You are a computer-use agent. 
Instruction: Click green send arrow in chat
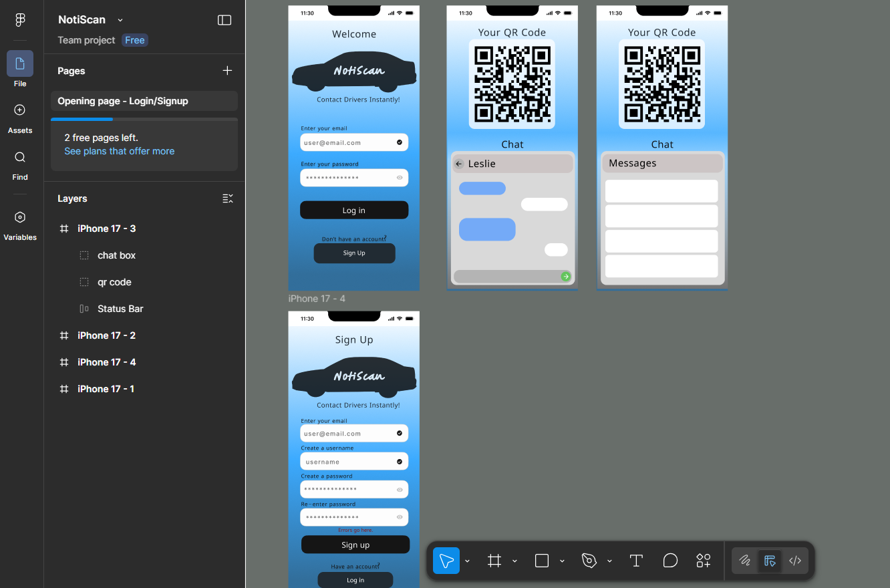point(566,277)
